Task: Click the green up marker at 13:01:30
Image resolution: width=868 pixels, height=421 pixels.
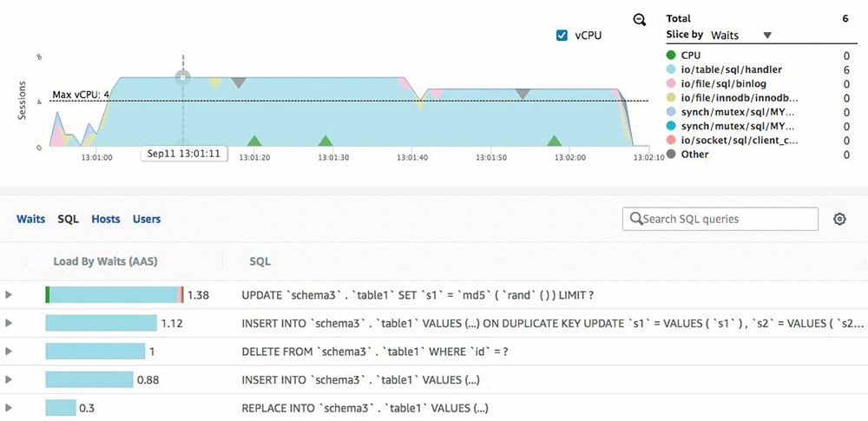Action: [x=325, y=141]
